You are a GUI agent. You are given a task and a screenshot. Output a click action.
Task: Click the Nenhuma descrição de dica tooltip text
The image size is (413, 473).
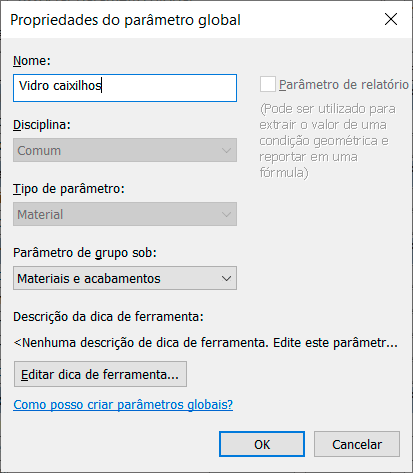click(206, 343)
